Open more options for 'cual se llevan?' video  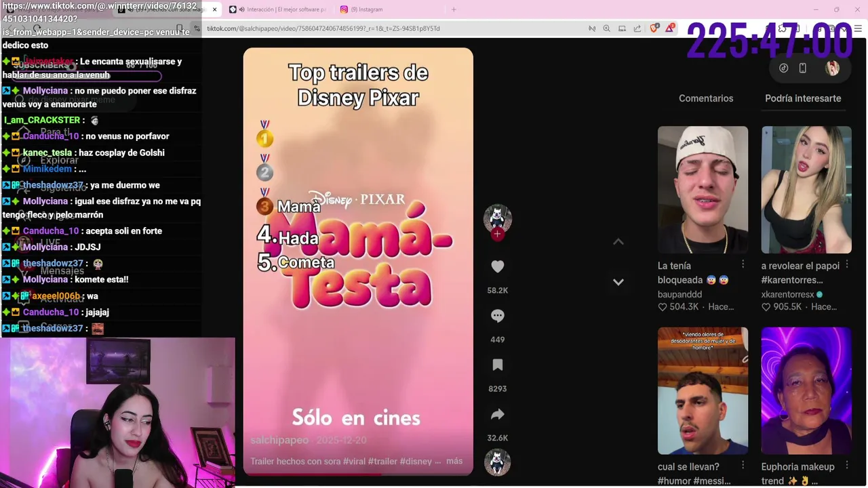point(743,466)
